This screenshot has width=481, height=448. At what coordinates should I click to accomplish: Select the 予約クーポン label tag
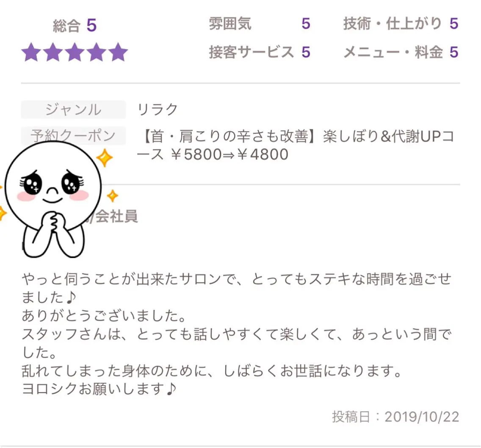(73, 135)
